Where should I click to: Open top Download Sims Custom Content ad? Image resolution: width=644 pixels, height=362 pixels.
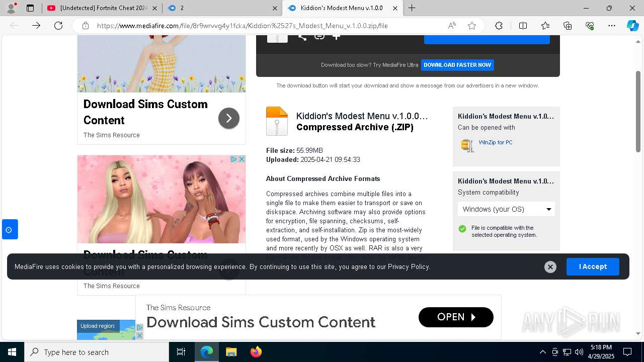pyautogui.click(x=145, y=112)
